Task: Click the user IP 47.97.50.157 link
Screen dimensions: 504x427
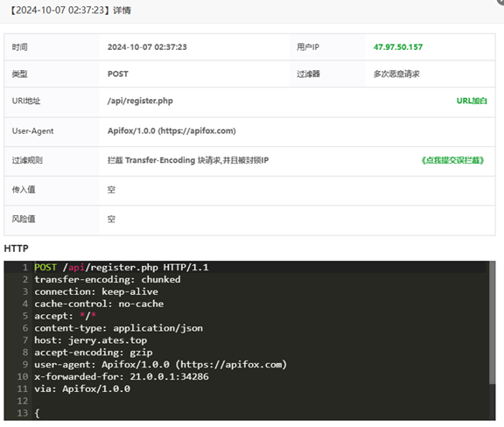Action: click(x=398, y=47)
